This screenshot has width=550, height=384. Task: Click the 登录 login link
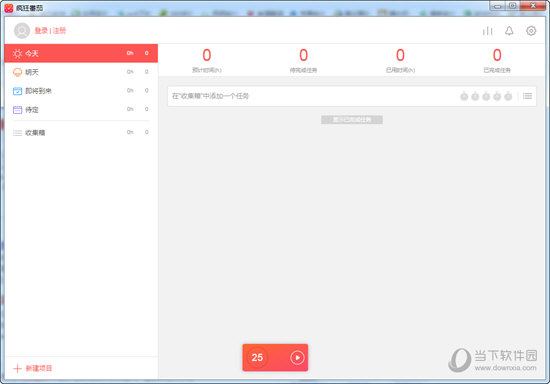(41, 31)
